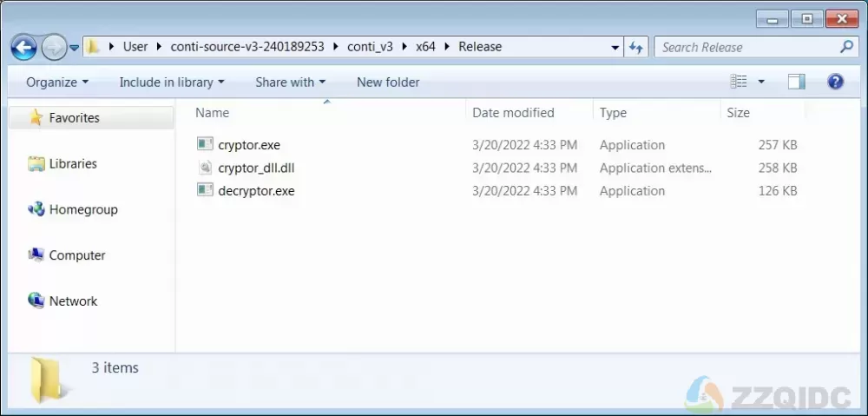
Task: Select the conti-source-v3-240189253 breadcrumb
Action: tap(247, 47)
